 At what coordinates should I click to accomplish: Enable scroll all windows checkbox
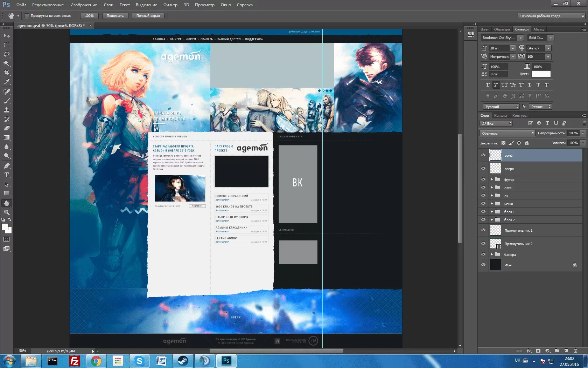click(26, 16)
